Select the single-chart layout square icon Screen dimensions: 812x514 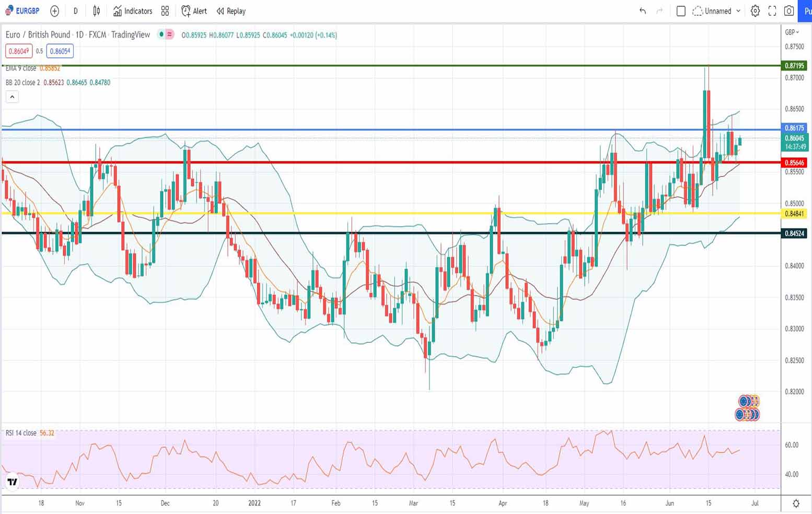680,11
